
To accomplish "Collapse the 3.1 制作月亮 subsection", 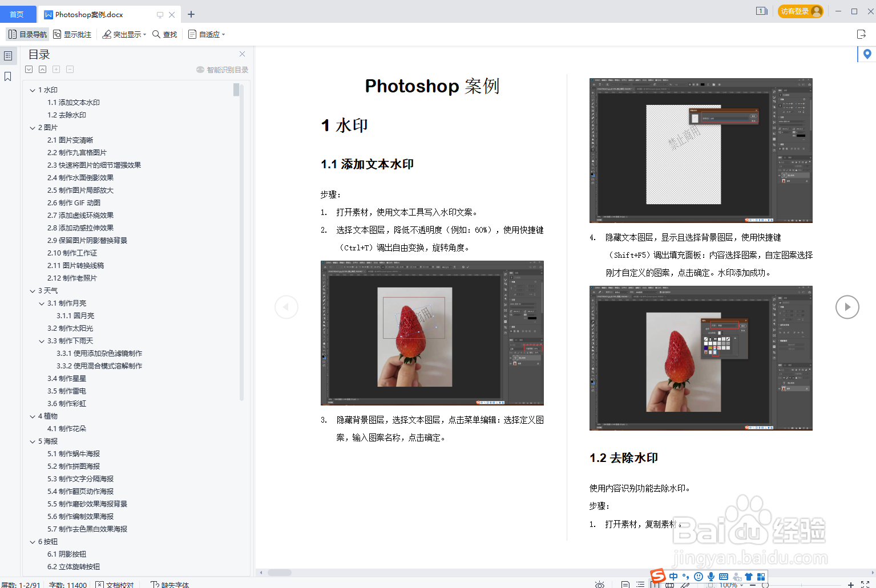I will tap(42, 303).
